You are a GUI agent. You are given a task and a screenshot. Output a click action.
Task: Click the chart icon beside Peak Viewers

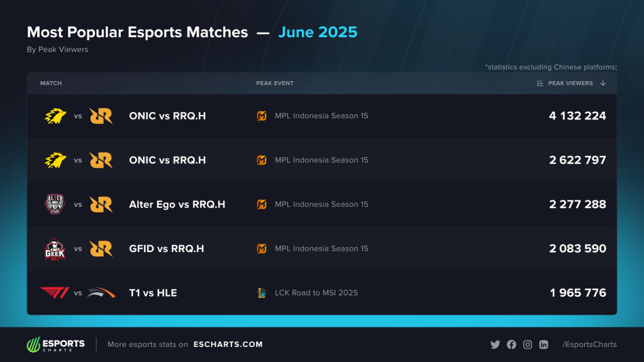[540, 83]
